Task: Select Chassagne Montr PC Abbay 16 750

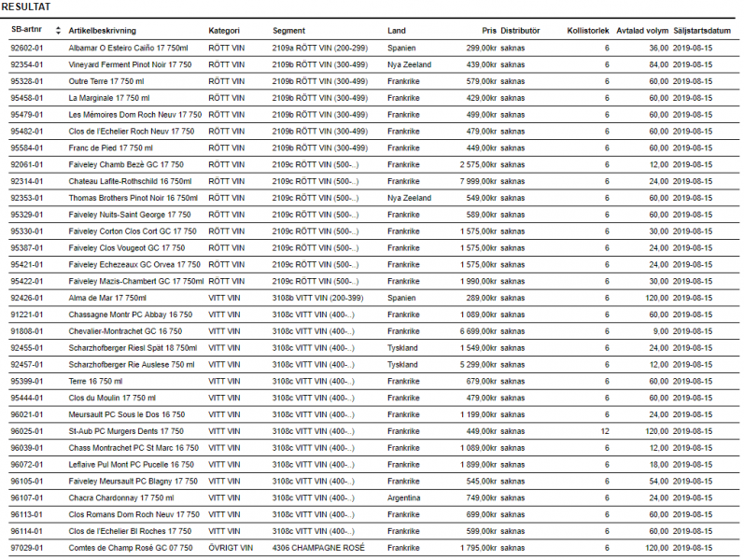Action: coord(131,315)
